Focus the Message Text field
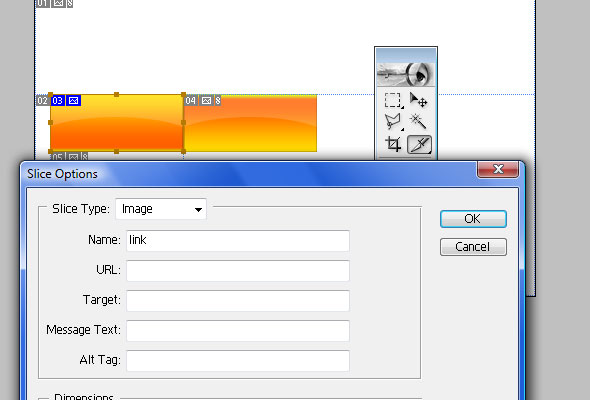Screen dimensions: 590x400 (x=238, y=331)
